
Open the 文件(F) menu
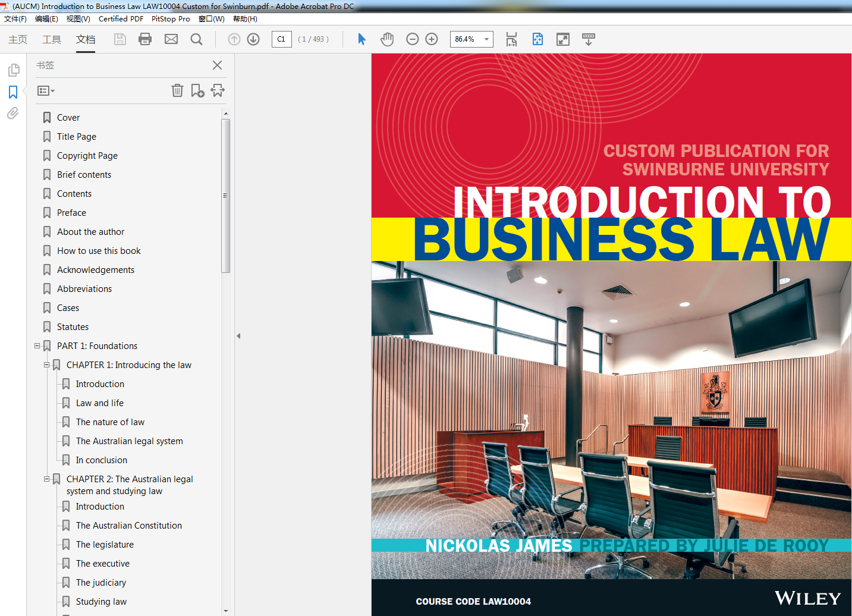[x=15, y=19]
